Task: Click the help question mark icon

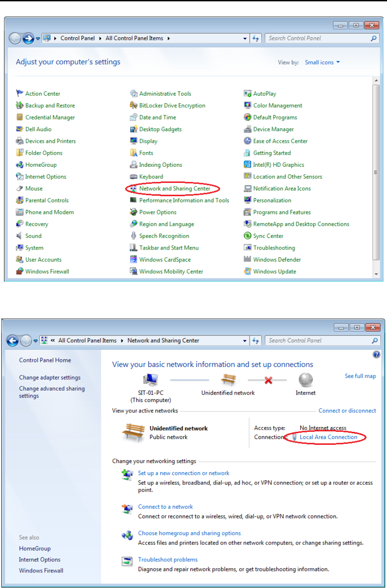Action: pyautogui.click(x=376, y=354)
